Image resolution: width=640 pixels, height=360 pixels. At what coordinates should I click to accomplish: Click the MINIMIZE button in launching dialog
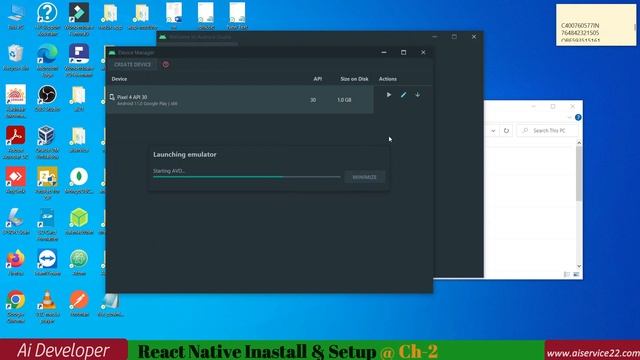(x=364, y=177)
